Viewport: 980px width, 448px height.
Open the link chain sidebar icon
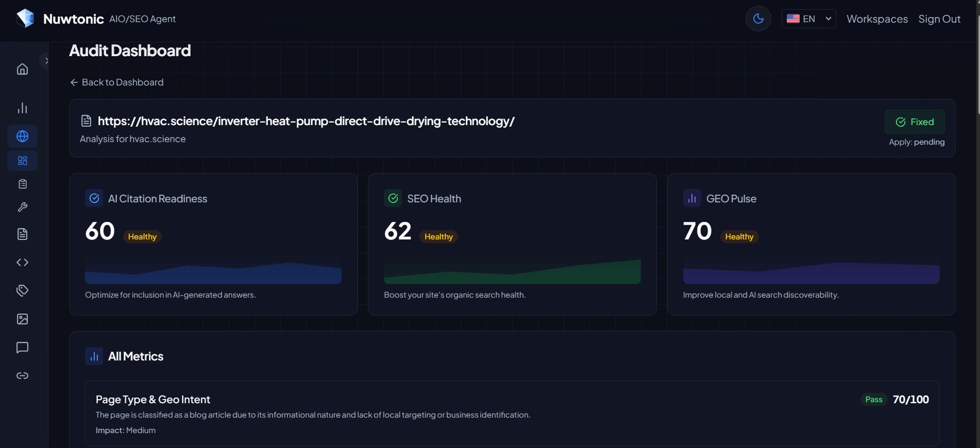click(22, 375)
